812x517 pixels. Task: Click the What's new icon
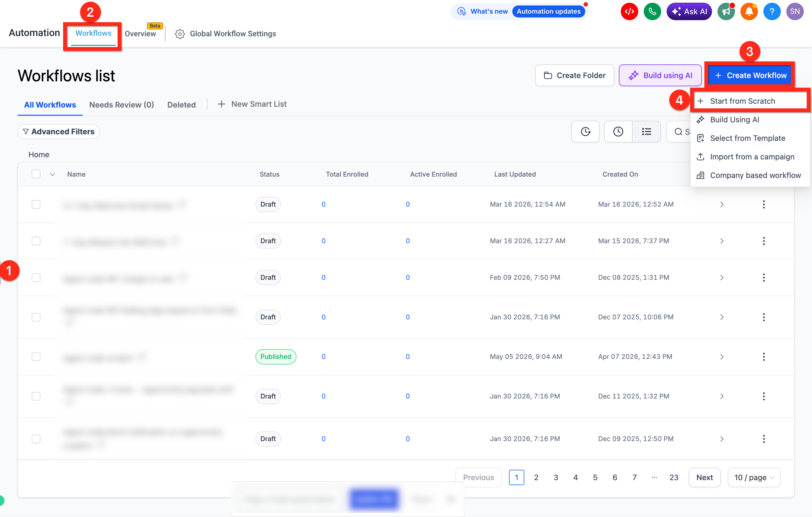[461, 11]
